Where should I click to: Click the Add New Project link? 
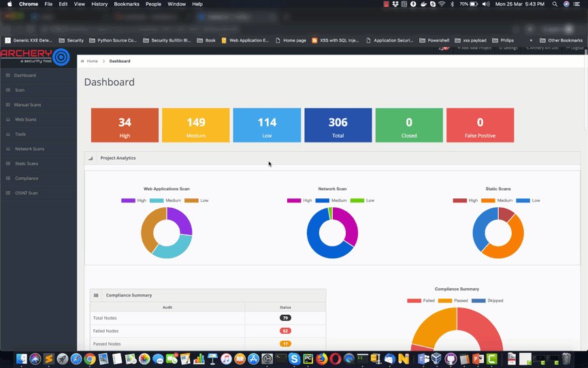coord(474,48)
